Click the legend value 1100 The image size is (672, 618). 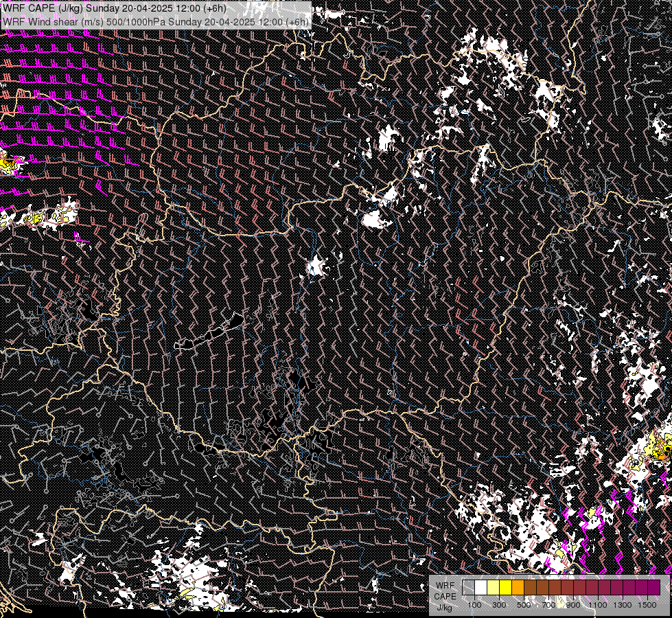pos(597,605)
